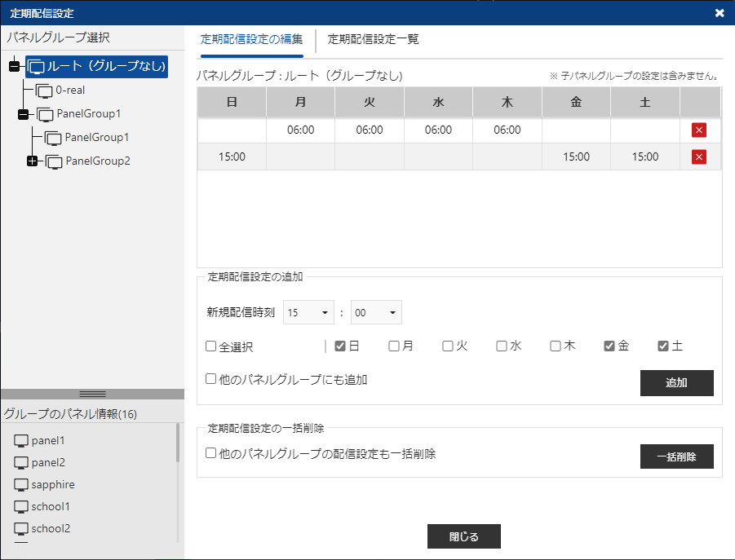The height and width of the screenshot is (560, 735).
Task: Collapse the parent PanelGroup1 tree node
Action: (23, 114)
